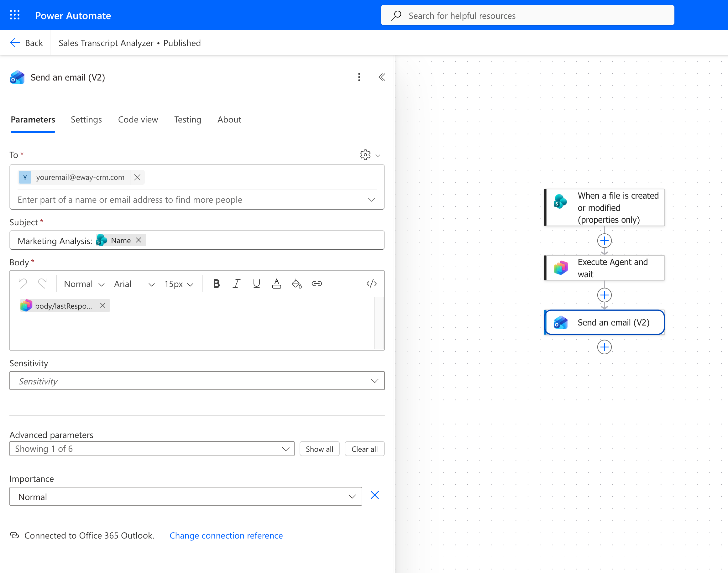Toggle the body HTML code view
Image resolution: width=728 pixels, height=573 pixels.
[372, 284]
